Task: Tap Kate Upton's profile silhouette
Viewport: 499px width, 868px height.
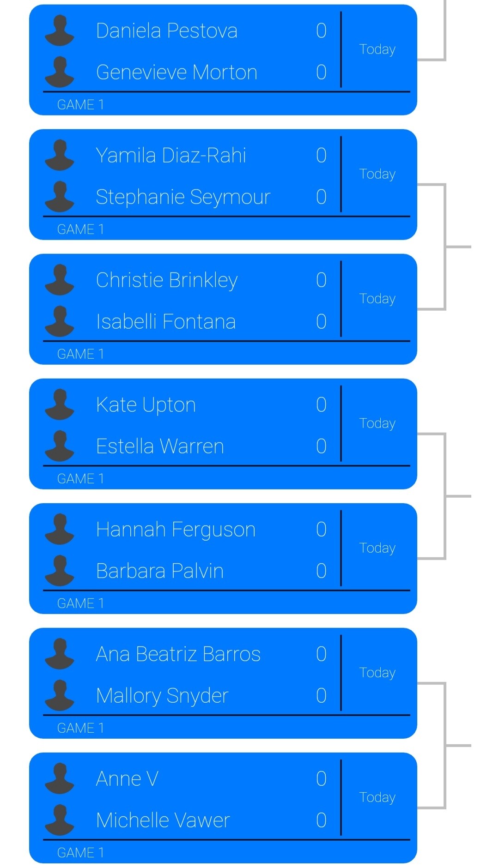Action: 60,404
